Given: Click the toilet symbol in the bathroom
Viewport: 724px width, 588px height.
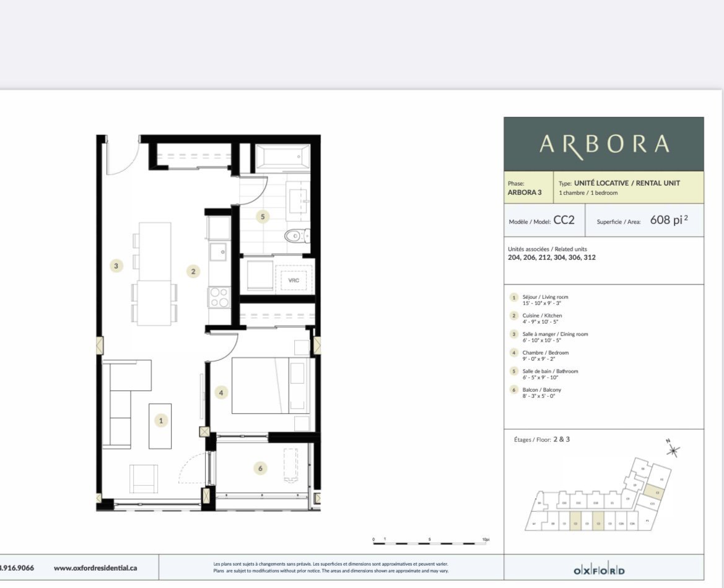Looking at the screenshot, I should (x=296, y=235).
